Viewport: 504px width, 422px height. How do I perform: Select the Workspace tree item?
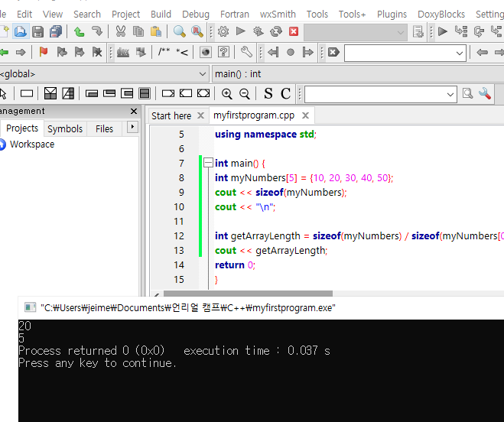32,144
